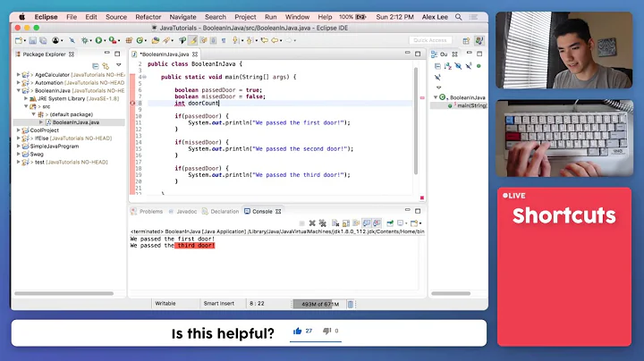Viewport: 644px width, 361px height.
Task: Toggle Show Console When Standard Out Changes
Action: [367, 223]
